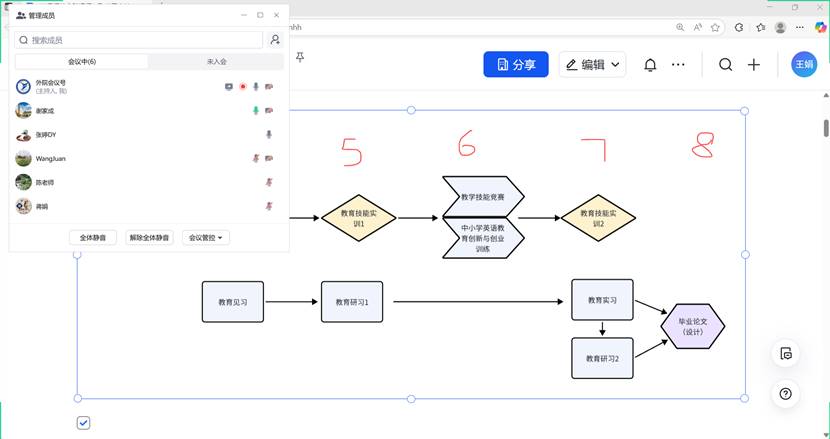The height and width of the screenshot is (439, 830).
Task: Open the three-dot more options menu
Action: click(x=678, y=65)
